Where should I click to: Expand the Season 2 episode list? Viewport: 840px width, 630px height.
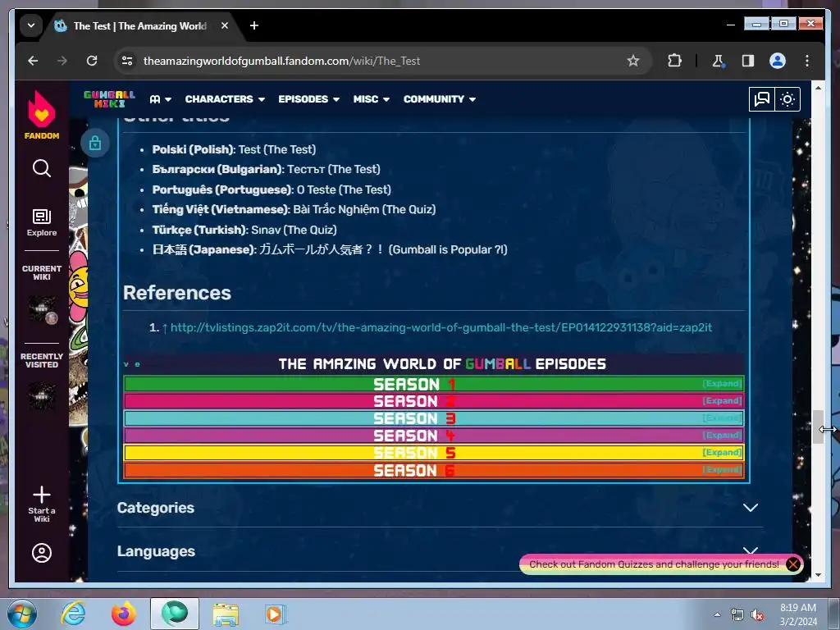[x=722, y=400]
